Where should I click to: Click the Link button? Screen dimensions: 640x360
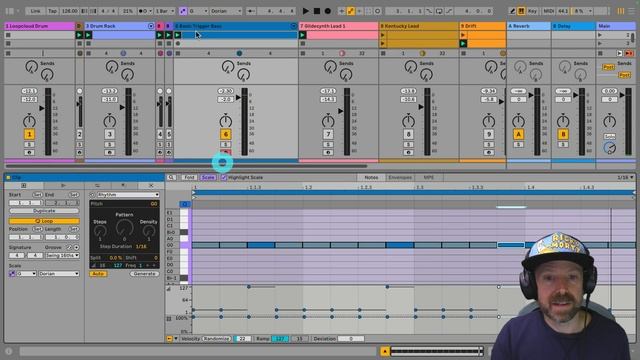pyautogui.click(x=36, y=11)
